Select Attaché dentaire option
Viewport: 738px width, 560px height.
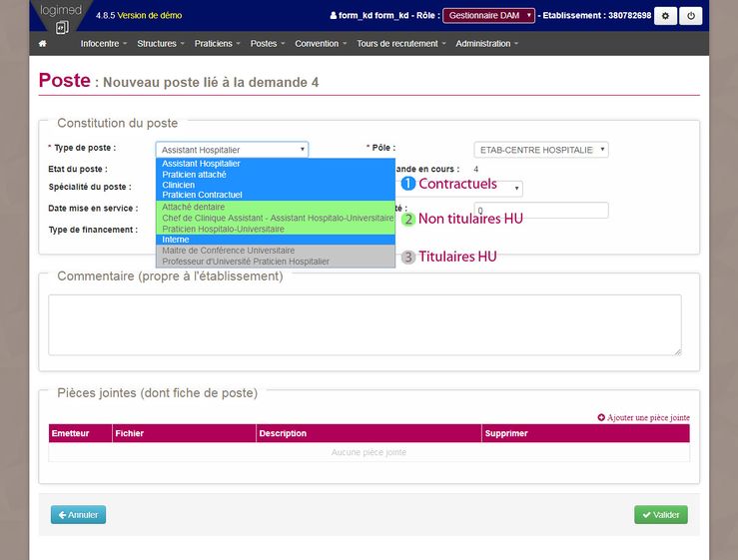click(x=276, y=207)
